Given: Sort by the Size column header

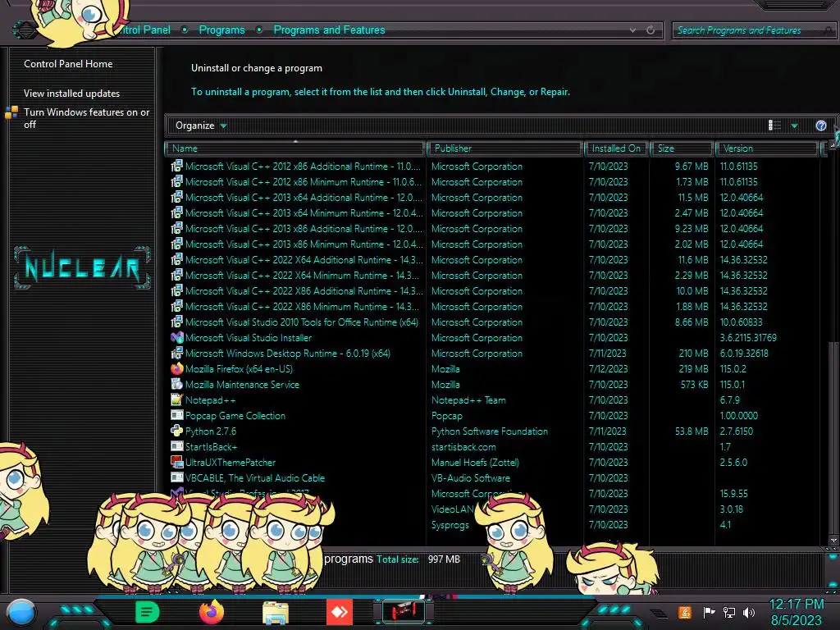Looking at the screenshot, I should click(682, 148).
